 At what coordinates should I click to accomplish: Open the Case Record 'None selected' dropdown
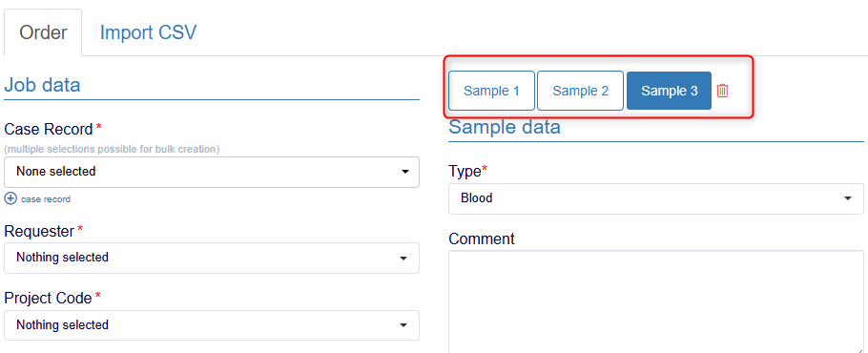tap(212, 172)
